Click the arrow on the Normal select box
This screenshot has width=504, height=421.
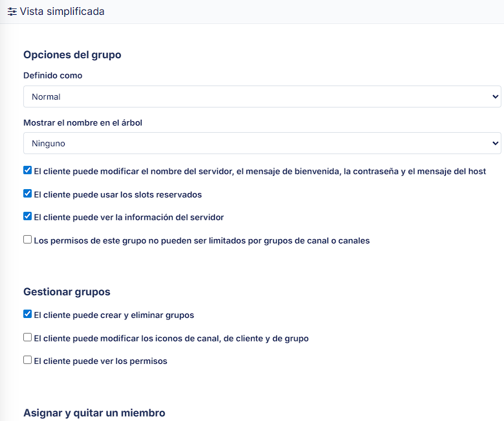[x=495, y=97]
